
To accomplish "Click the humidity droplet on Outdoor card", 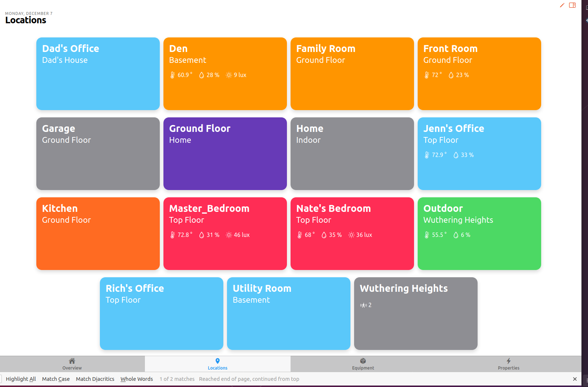I will point(456,235).
